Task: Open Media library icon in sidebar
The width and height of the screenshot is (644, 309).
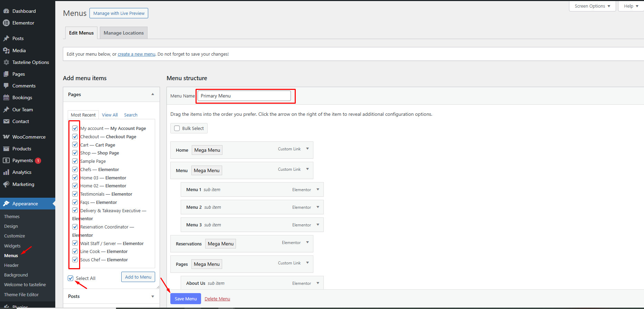Action: tap(6, 50)
